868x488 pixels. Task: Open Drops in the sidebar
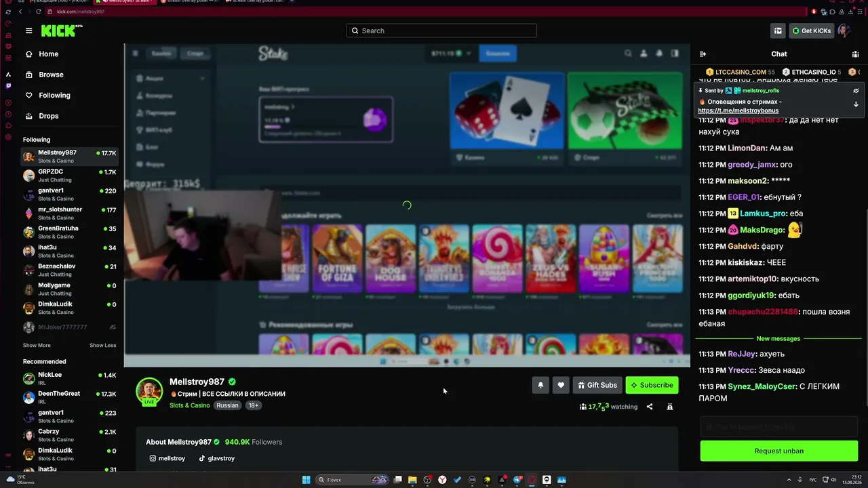point(48,116)
